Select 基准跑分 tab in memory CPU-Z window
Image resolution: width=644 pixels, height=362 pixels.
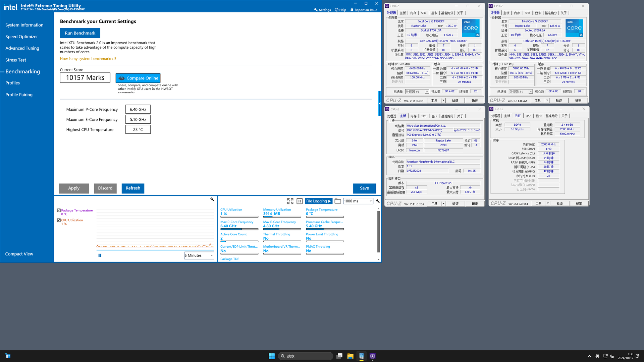tap(551, 116)
